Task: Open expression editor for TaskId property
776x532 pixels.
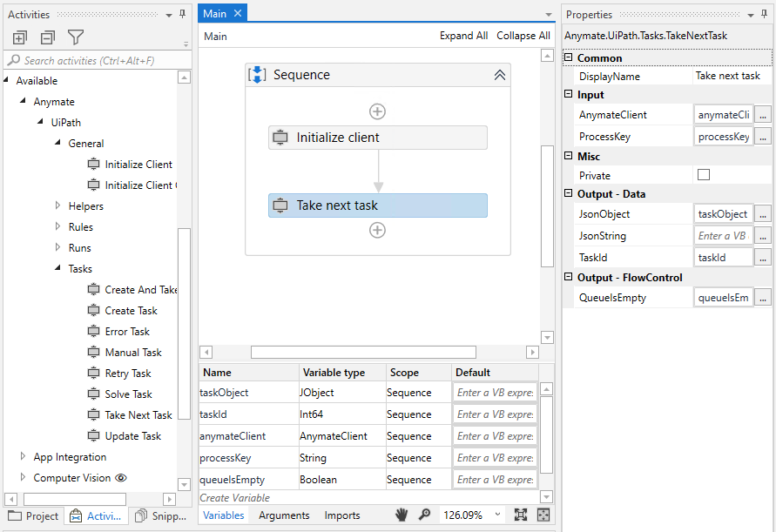Action: (763, 258)
